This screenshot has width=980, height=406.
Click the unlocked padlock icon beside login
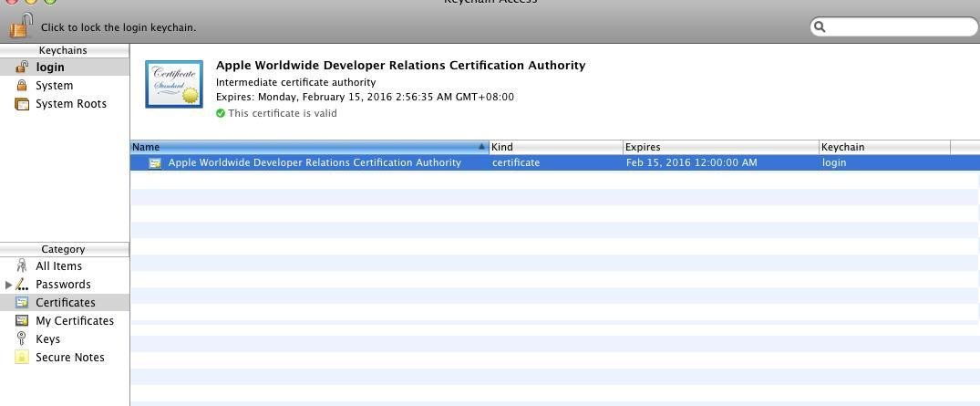pyautogui.click(x=22, y=67)
